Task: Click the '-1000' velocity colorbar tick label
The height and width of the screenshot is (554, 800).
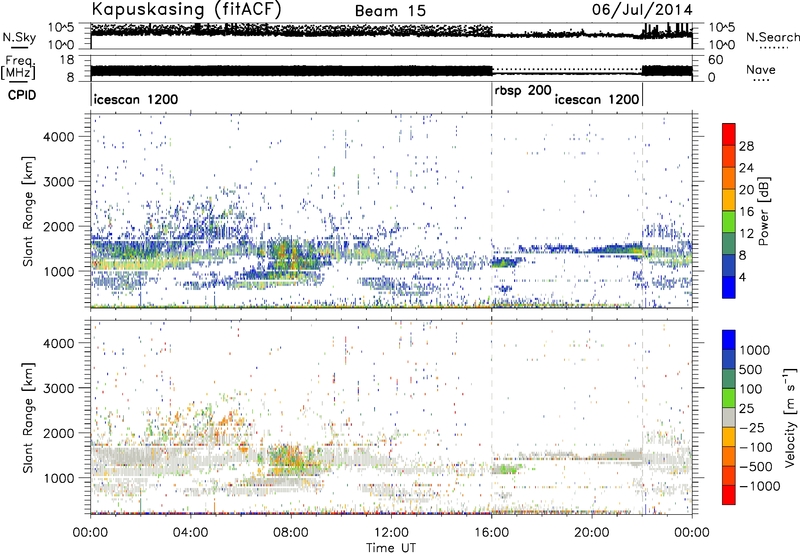Action: tap(759, 486)
